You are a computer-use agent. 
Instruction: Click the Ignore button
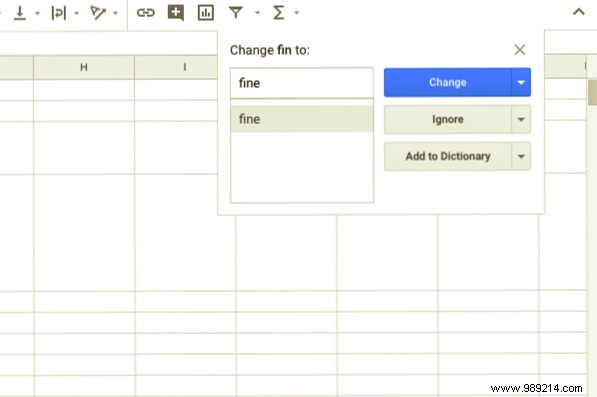click(448, 120)
